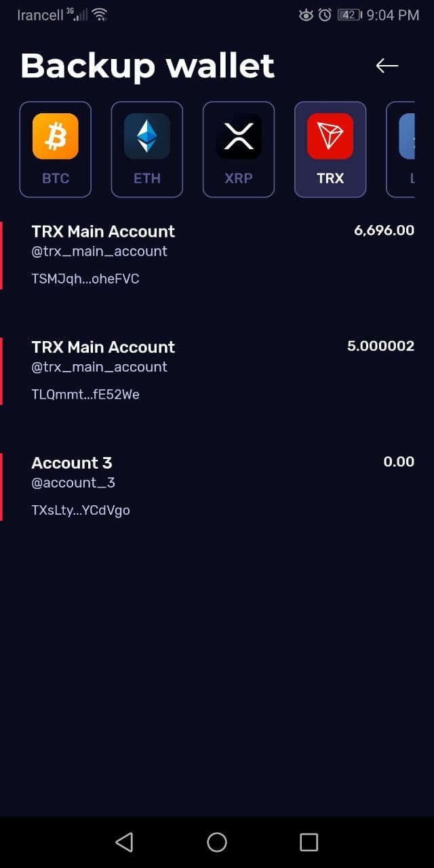
Task: Tap the TLQmmt...fE52We wallet address
Action: coord(85,394)
